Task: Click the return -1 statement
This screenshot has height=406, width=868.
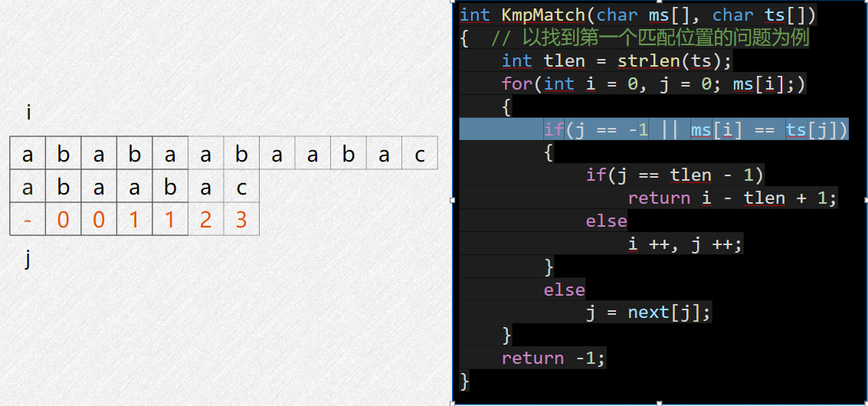Action: (x=554, y=358)
